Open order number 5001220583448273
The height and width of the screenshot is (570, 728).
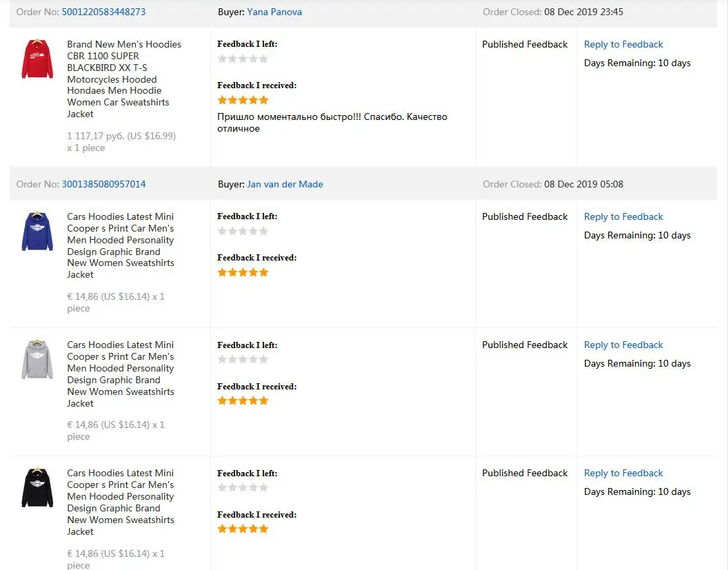tap(103, 12)
